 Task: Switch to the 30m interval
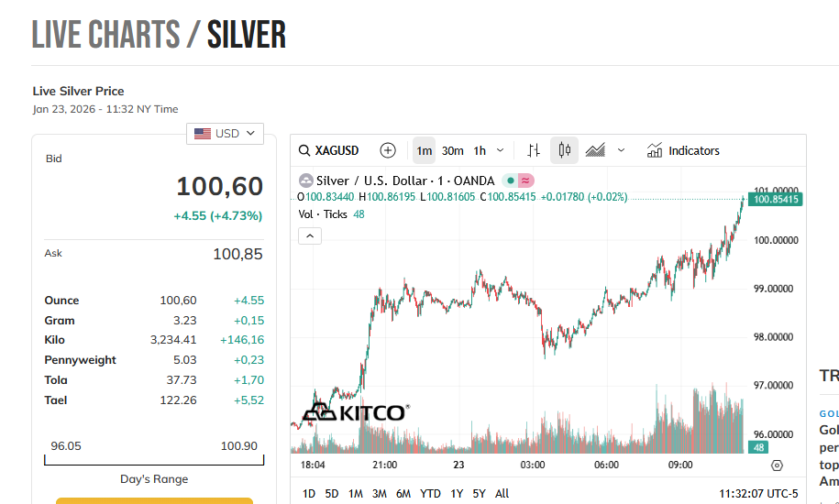point(452,150)
